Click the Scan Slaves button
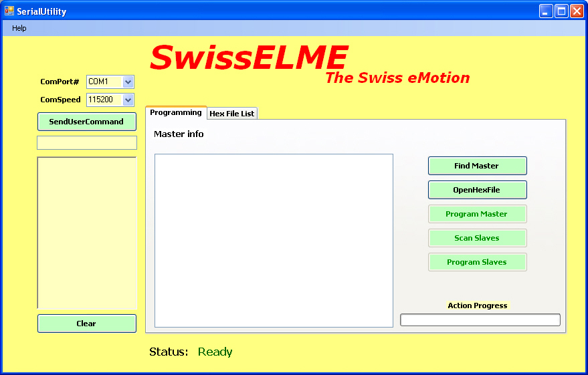The image size is (588, 375). coord(478,238)
